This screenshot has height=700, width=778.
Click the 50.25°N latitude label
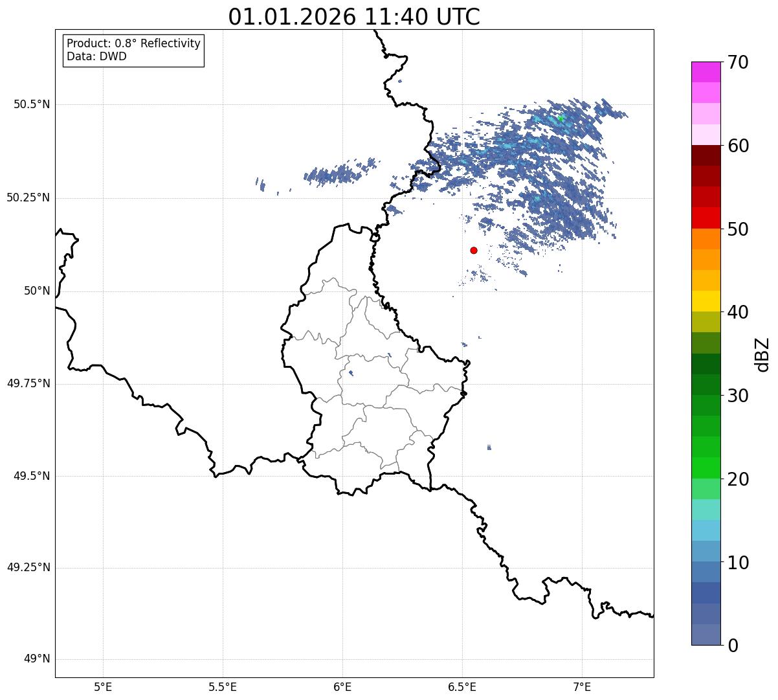pyautogui.click(x=28, y=198)
